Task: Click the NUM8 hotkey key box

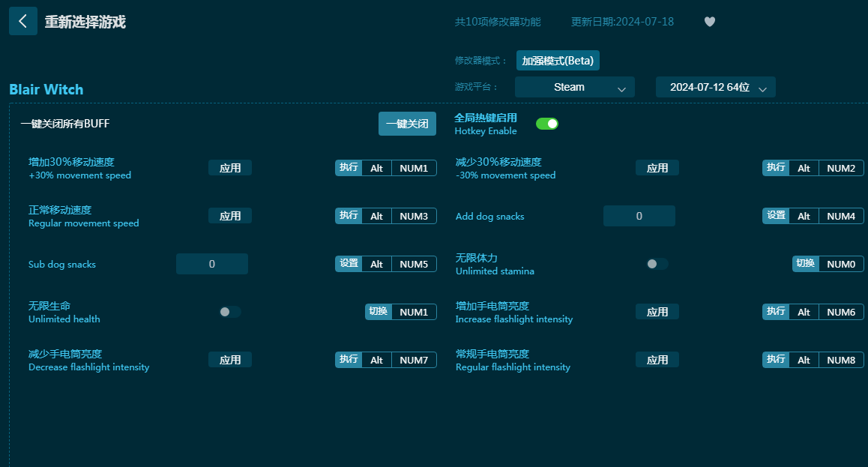Action: [x=841, y=361]
